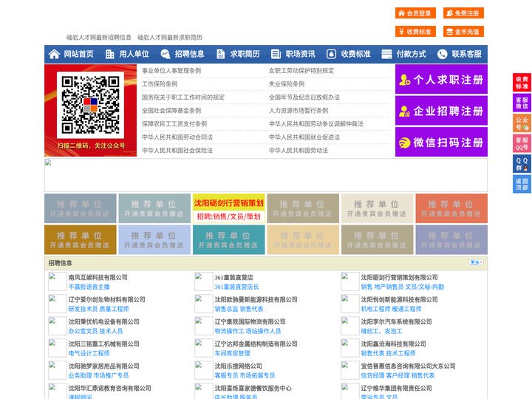Open the 工伤保险条例 link

pyautogui.click(x=160, y=83)
